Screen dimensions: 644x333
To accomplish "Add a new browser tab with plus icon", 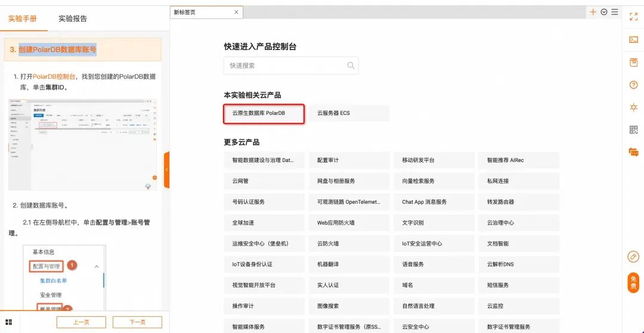I will (593, 12).
